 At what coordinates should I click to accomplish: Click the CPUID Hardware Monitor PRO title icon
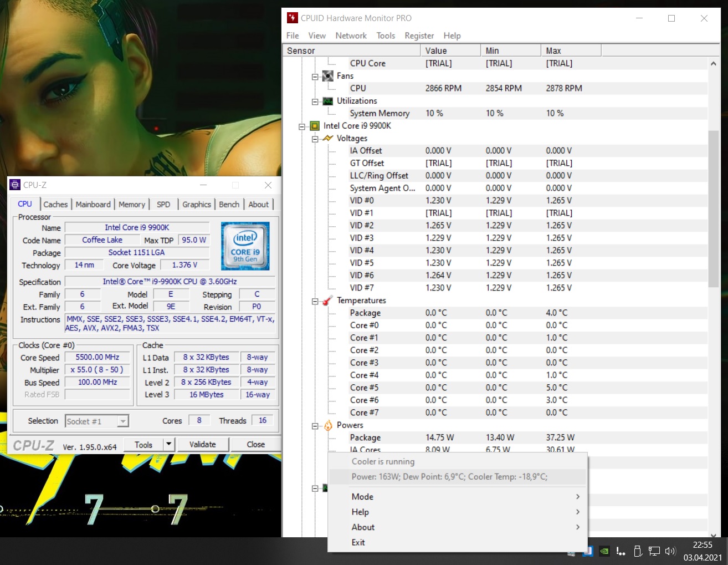[x=292, y=18]
